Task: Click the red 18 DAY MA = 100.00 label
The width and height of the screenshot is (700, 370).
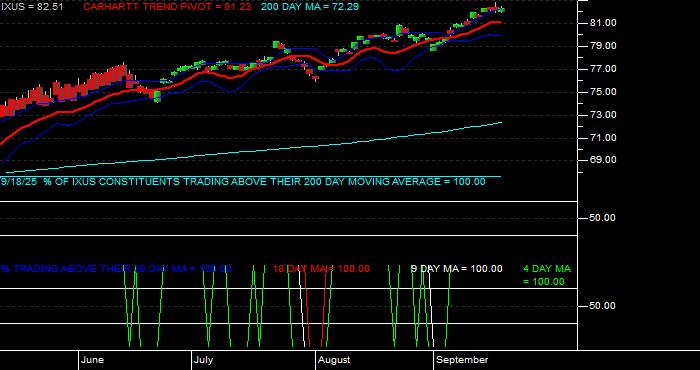Action: pos(321,269)
